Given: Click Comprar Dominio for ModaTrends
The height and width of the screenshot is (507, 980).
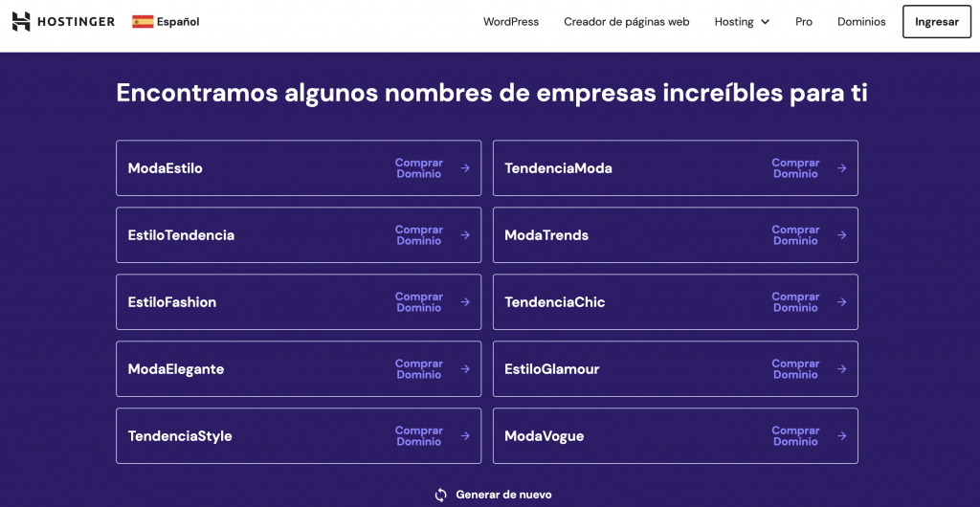Looking at the screenshot, I should coord(795,235).
